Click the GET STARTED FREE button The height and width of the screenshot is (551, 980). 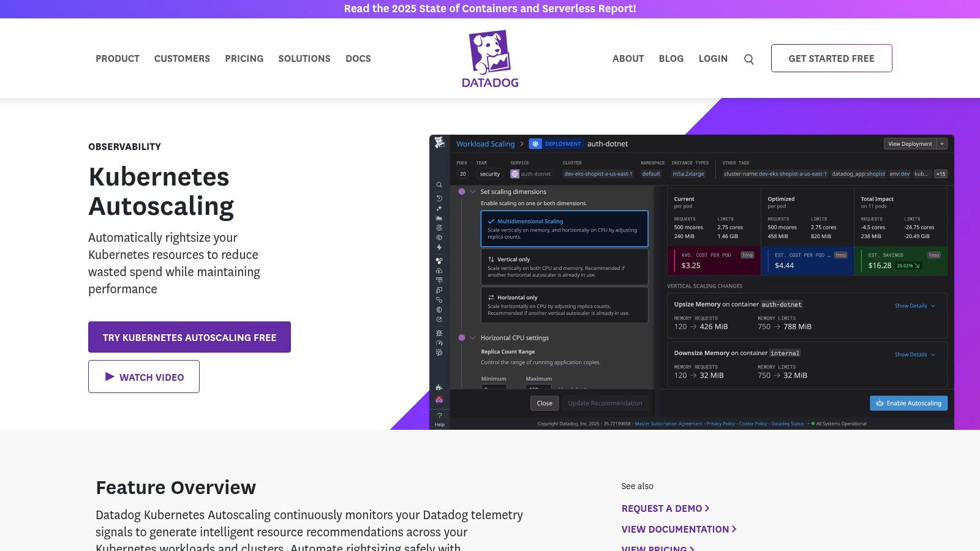(x=831, y=58)
